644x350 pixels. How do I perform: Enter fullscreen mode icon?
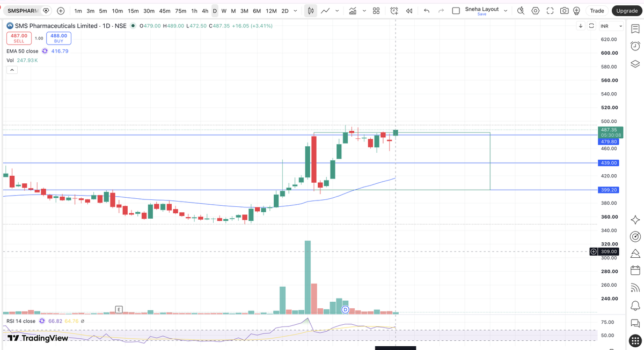(550, 11)
